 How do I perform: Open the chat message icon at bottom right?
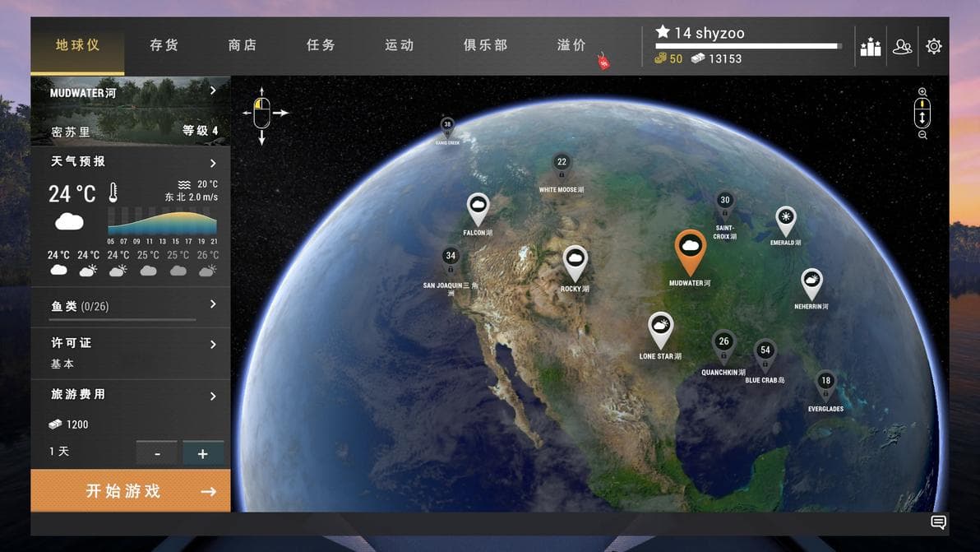coord(938,522)
